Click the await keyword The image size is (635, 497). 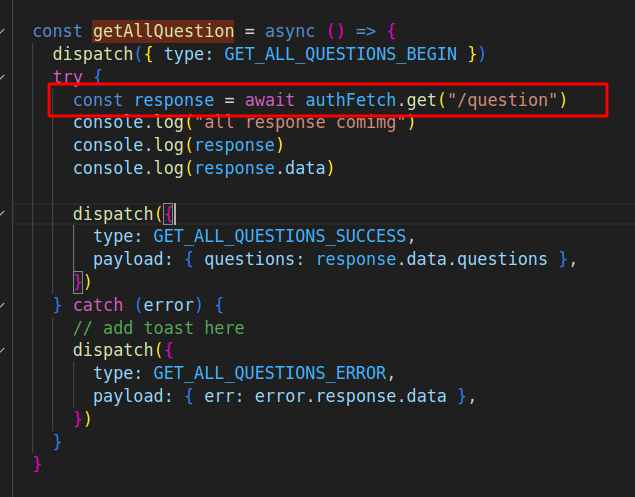tap(270, 100)
